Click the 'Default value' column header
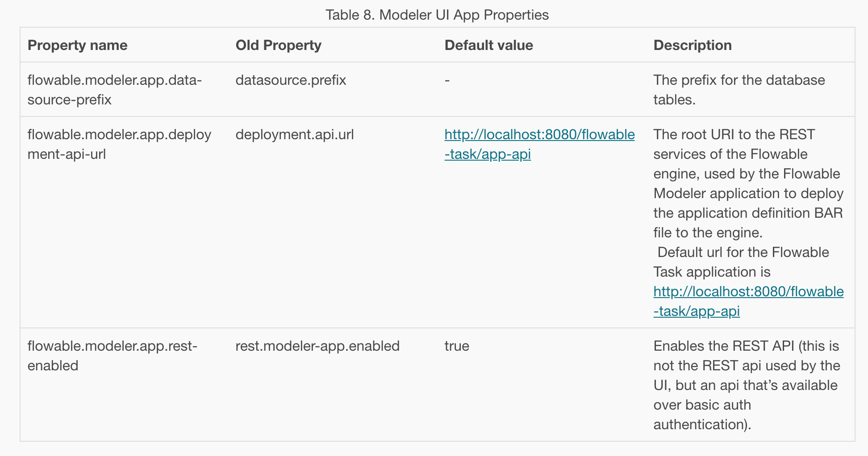Image resolution: width=868 pixels, height=456 pixels. click(488, 45)
